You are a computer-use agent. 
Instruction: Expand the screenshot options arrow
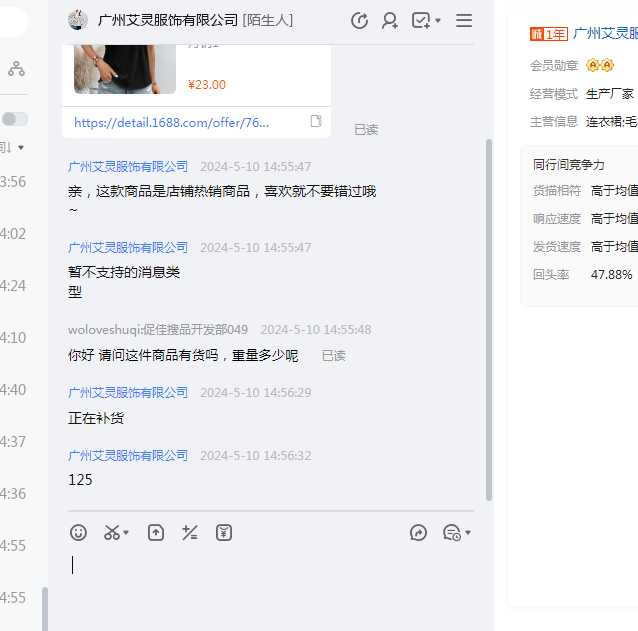[126, 533]
